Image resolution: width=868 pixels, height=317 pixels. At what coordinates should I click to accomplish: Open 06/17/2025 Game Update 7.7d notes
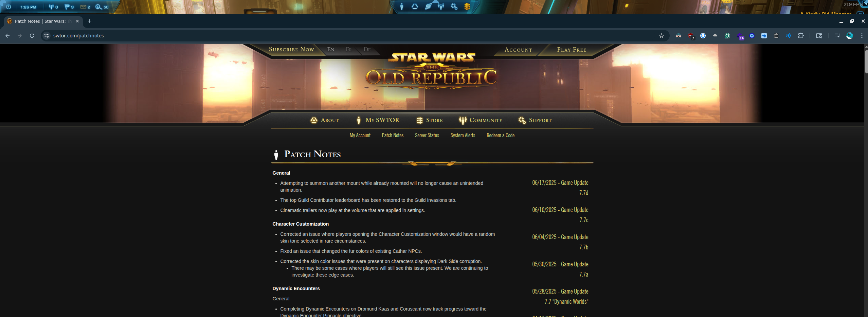click(x=560, y=188)
